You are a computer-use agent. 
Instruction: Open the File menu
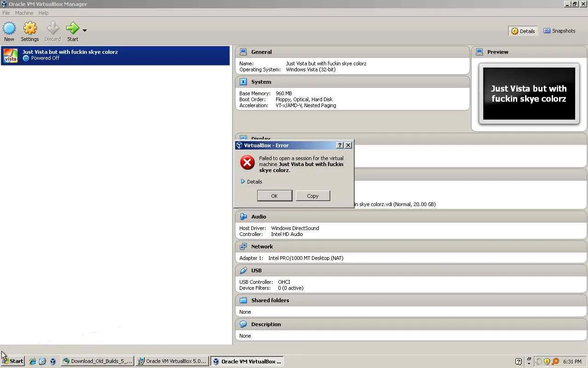tap(6, 13)
